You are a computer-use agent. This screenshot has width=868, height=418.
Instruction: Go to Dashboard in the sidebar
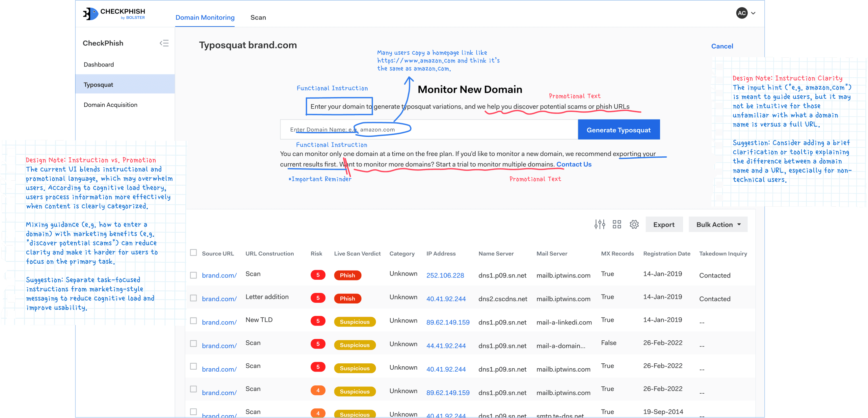[x=99, y=64]
